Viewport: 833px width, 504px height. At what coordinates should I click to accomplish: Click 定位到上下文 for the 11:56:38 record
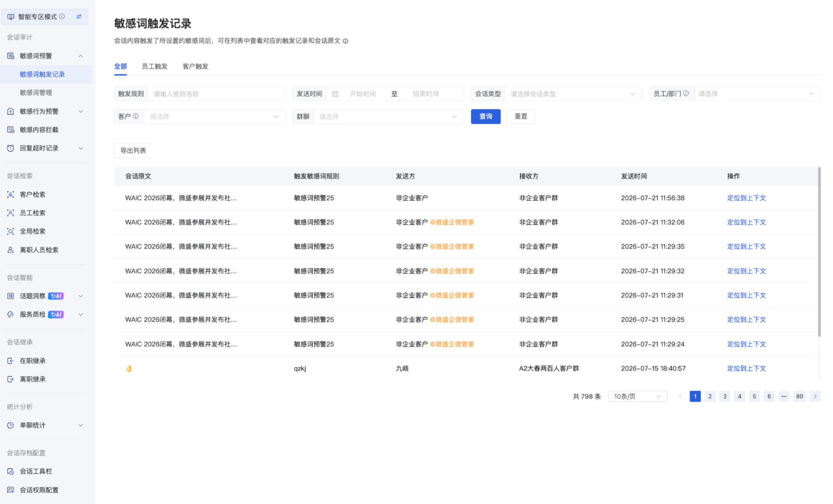[746, 198]
